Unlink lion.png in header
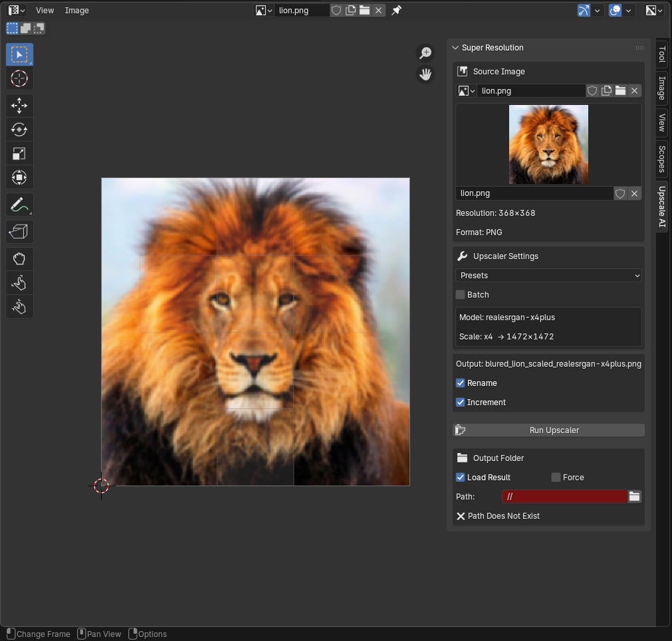This screenshot has height=641, width=672. point(379,10)
